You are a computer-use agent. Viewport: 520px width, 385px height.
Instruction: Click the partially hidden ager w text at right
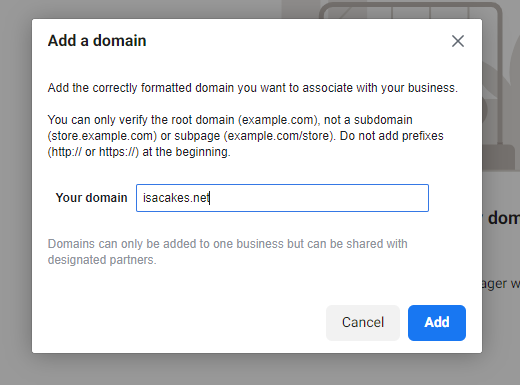(501, 284)
